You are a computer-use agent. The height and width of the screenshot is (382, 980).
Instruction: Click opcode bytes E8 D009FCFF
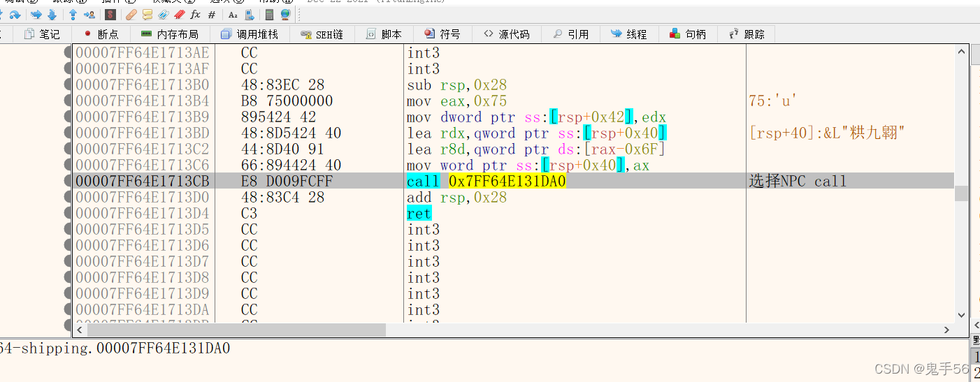pos(287,182)
